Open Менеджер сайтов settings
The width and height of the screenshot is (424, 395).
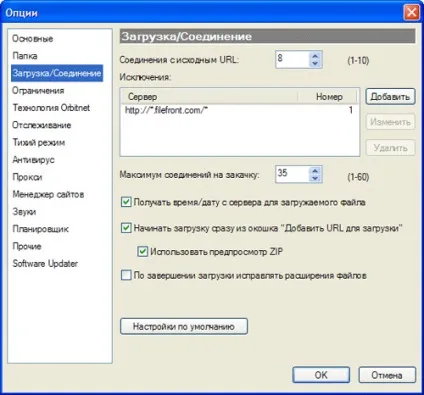pyautogui.click(x=48, y=195)
